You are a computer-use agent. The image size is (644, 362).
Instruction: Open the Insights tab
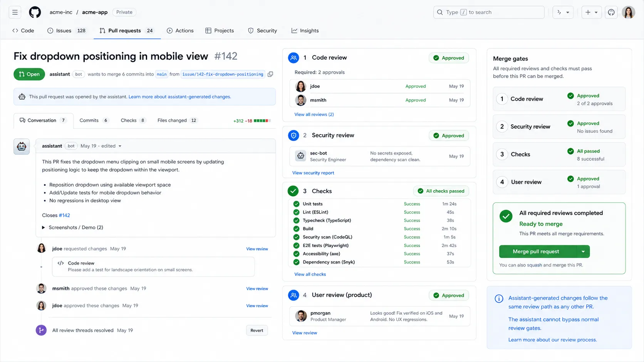(x=305, y=30)
